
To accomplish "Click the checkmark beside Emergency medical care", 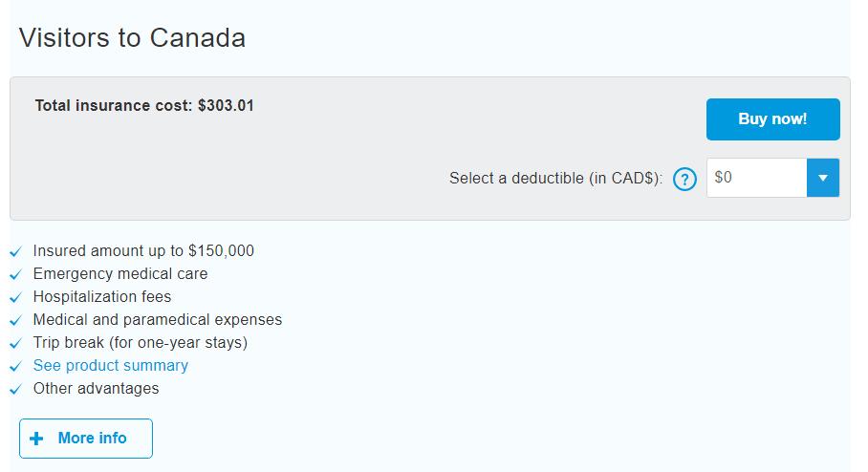I will point(15,275).
